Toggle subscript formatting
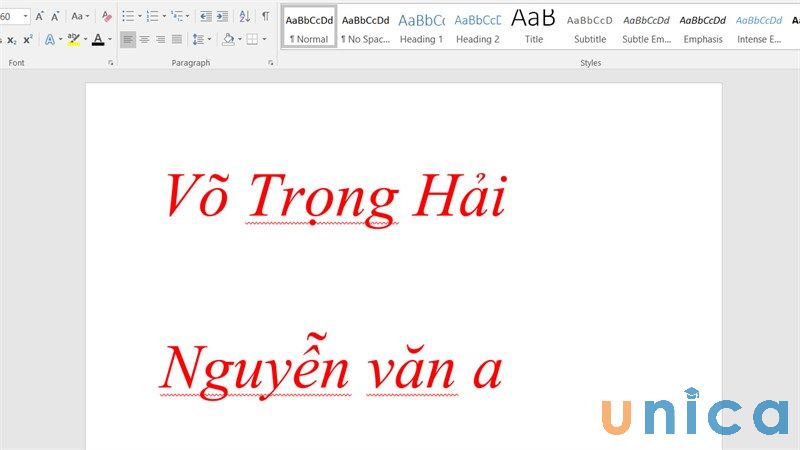This screenshot has width=800, height=450. [x=12, y=40]
